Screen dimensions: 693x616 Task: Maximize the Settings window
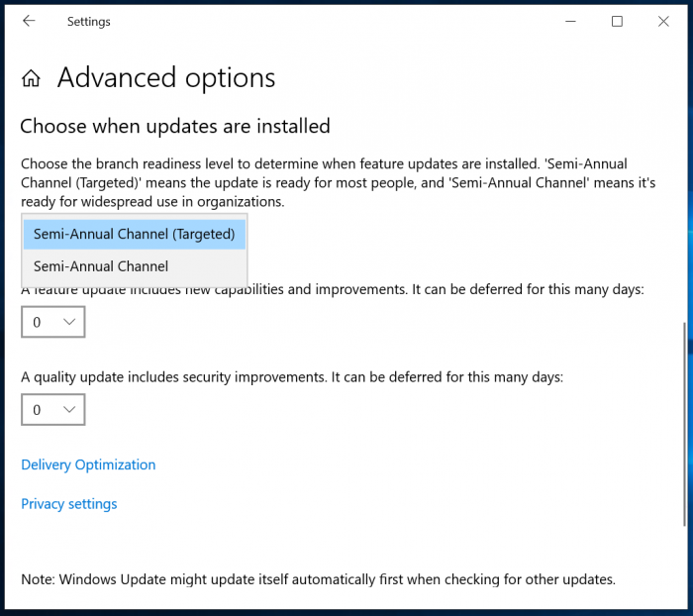(617, 21)
